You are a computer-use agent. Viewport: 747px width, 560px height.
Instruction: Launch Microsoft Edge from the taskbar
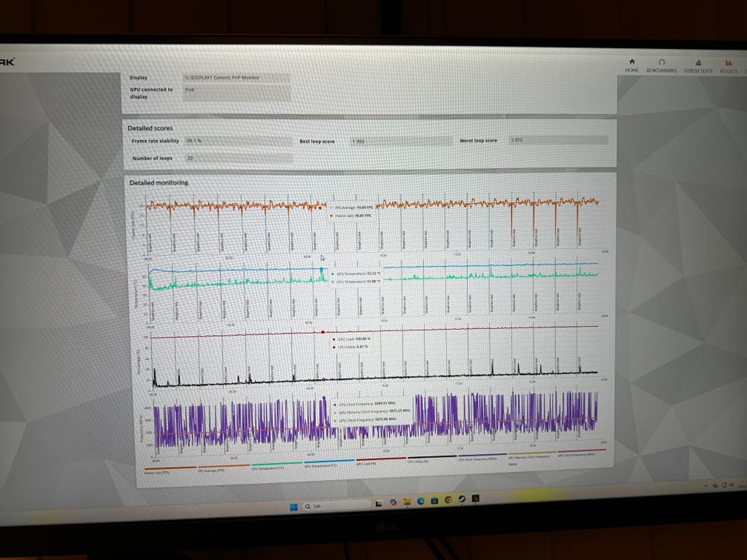421,501
